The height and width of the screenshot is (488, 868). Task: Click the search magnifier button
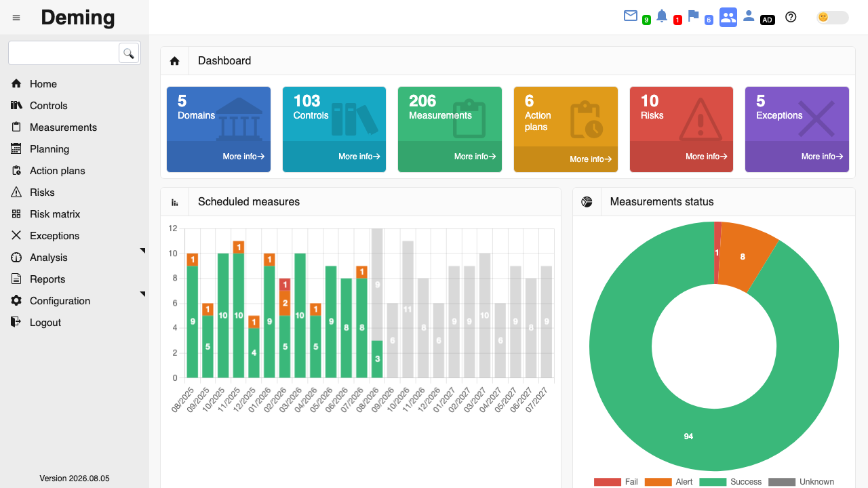(129, 53)
